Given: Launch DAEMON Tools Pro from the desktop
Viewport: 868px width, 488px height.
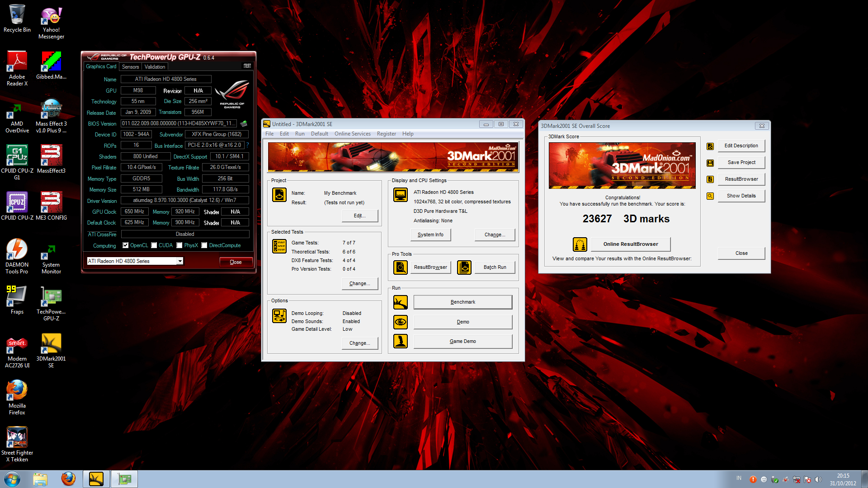Looking at the screenshot, I should click(17, 257).
